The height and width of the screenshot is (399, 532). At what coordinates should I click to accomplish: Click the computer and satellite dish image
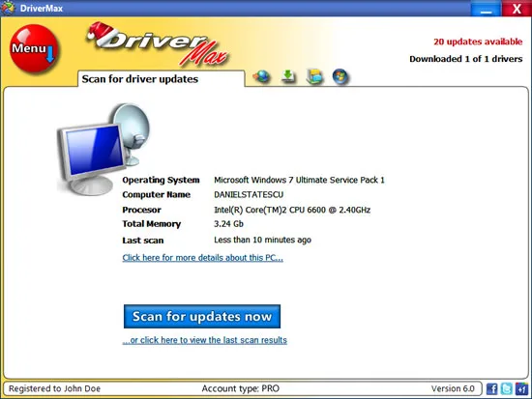click(103, 149)
